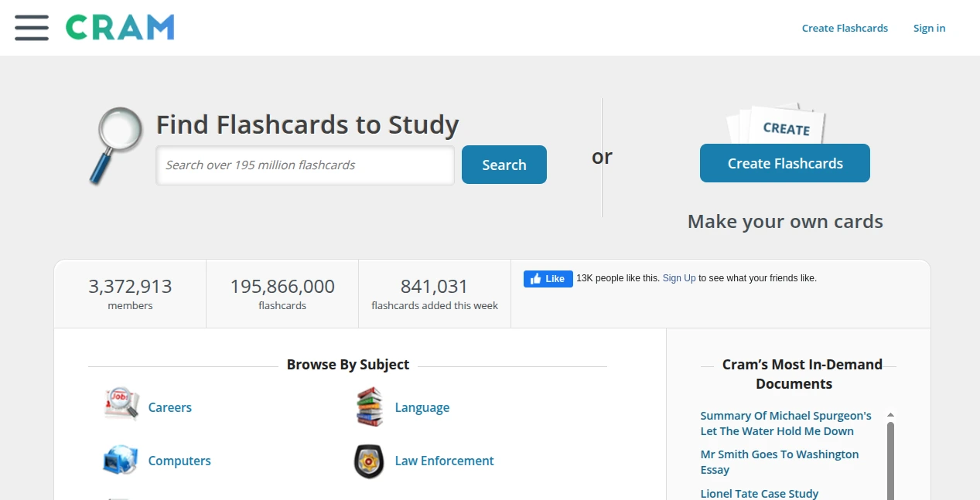980x500 pixels.
Task: Click the Careers subject icon
Action: [x=121, y=404]
